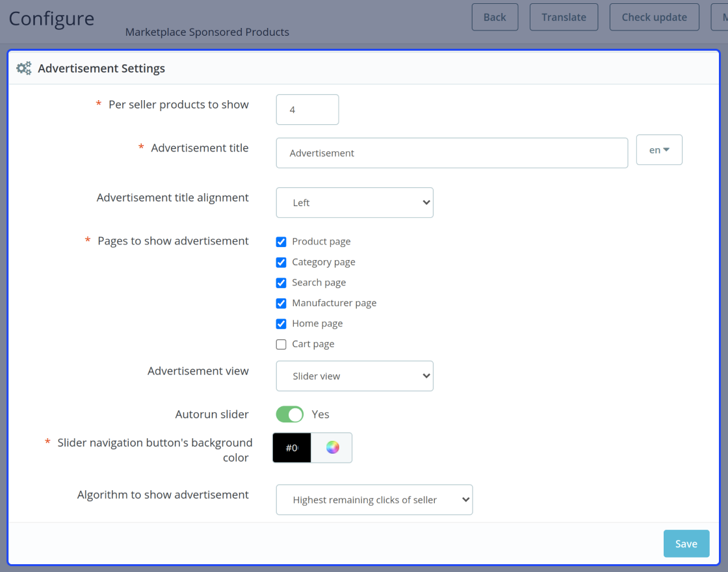Click the 'Advertisement title alignment' label

click(x=173, y=198)
